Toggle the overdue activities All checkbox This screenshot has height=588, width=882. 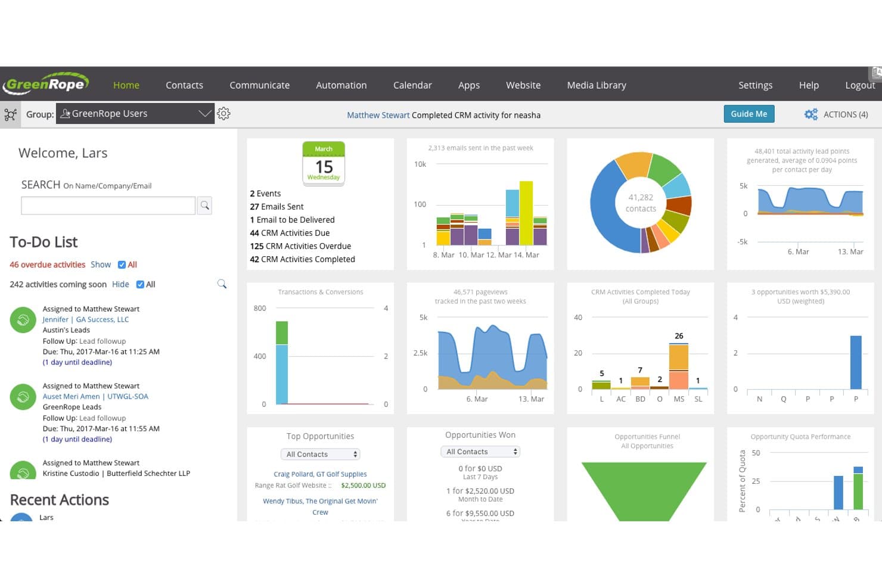point(122,265)
